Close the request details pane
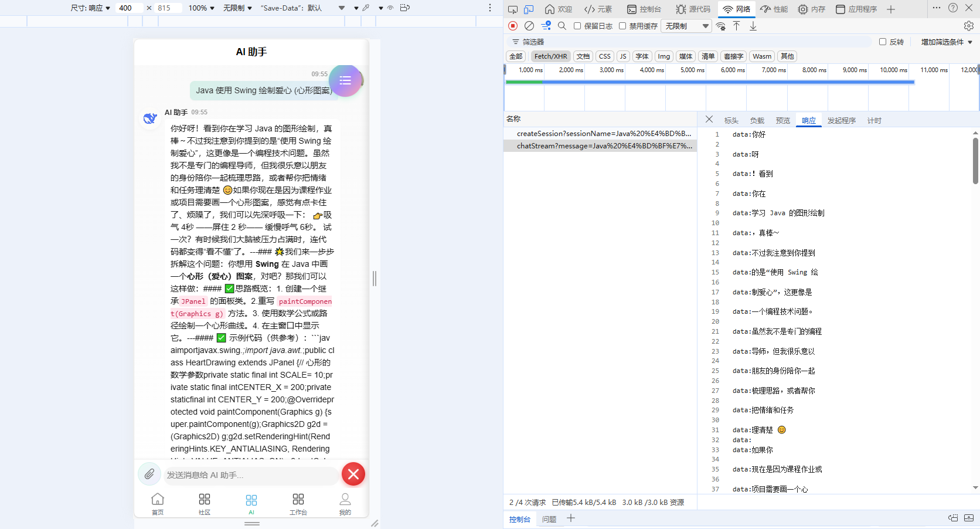This screenshot has height=529, width=980. pos(709,119)
